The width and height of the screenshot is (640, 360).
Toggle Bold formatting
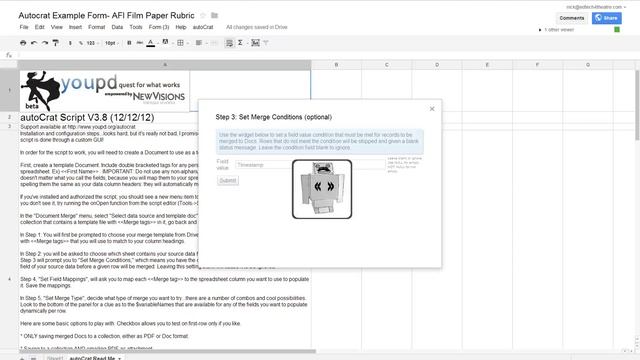point(129,43)
